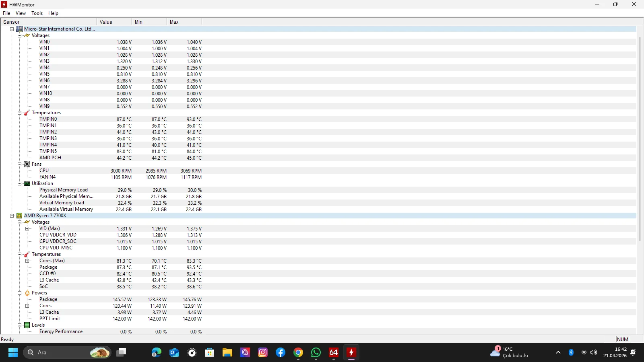Click the graph icon beside Utilization
644x362 pixels.
27,183
